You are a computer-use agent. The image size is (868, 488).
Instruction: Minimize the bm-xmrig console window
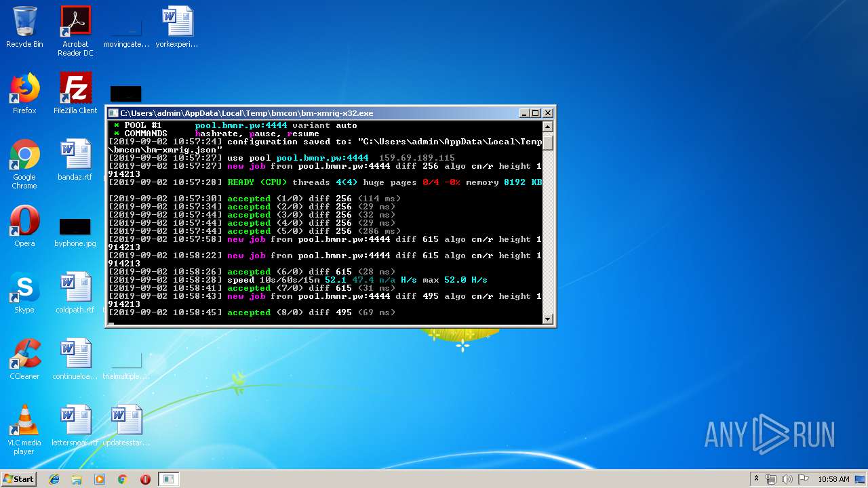coord(524,113)
